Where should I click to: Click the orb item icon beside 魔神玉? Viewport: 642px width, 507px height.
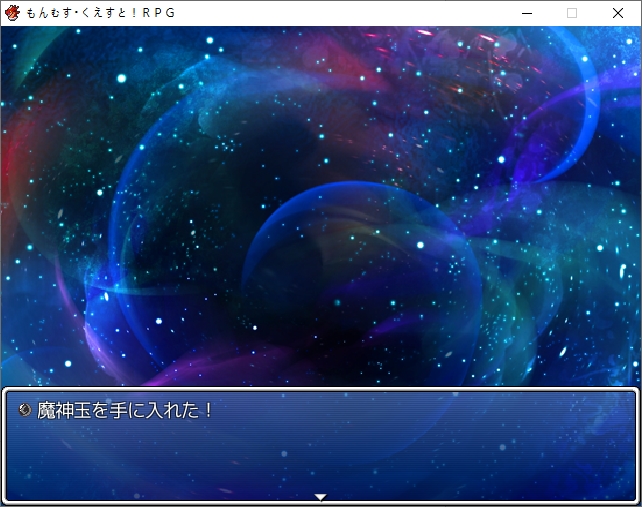(25, 410)
